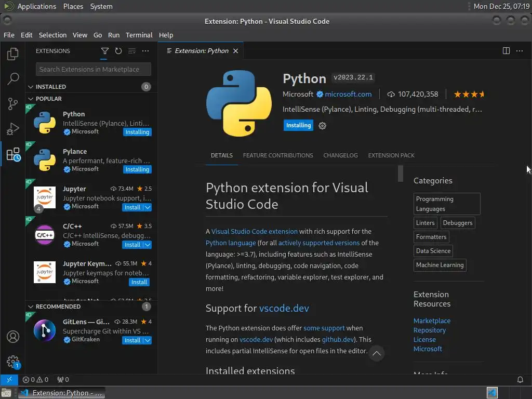Open the Selection menu
The image size is (532, 399).
(52, 35)
